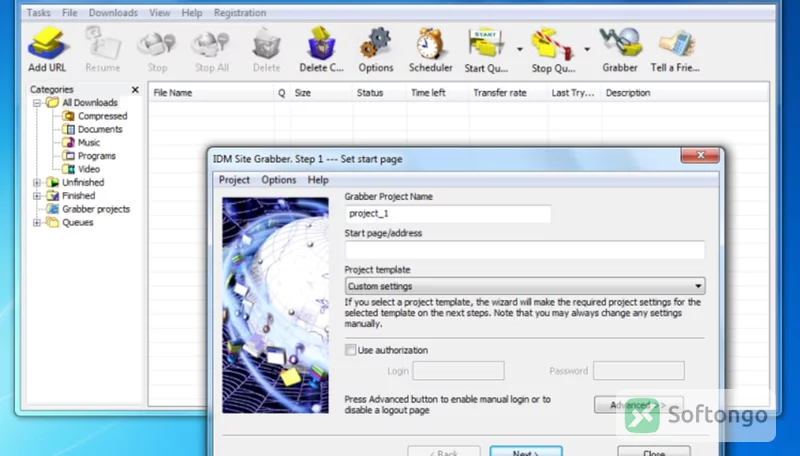Open the Project template combo box
The image size is (800, 456).
[x=525, y=286]
